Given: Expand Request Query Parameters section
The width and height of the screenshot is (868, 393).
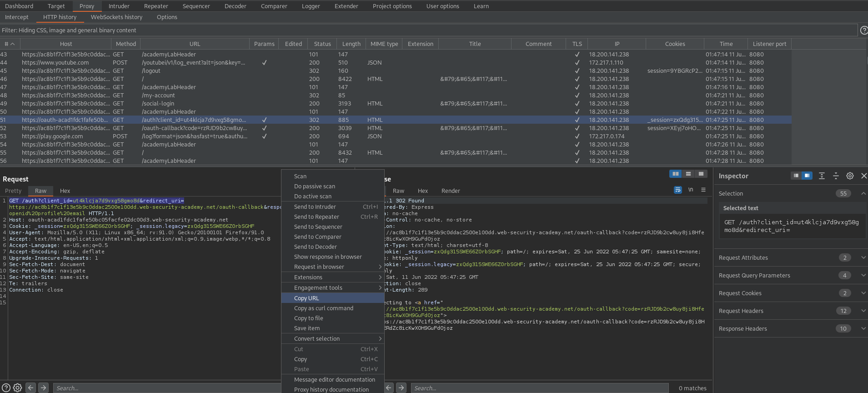Looking at the screenshot, I should (x=863, y=275).
